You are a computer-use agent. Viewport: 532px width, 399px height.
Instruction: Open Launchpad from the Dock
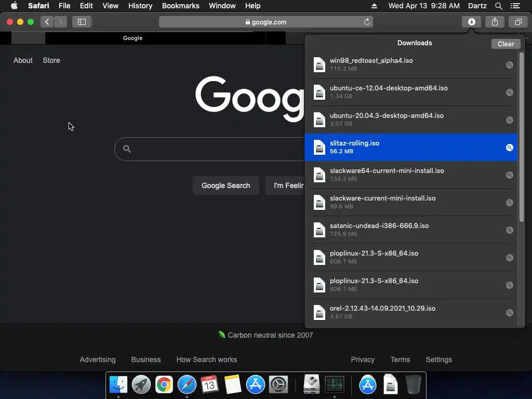pyautogui.click(x=141, y=384)
